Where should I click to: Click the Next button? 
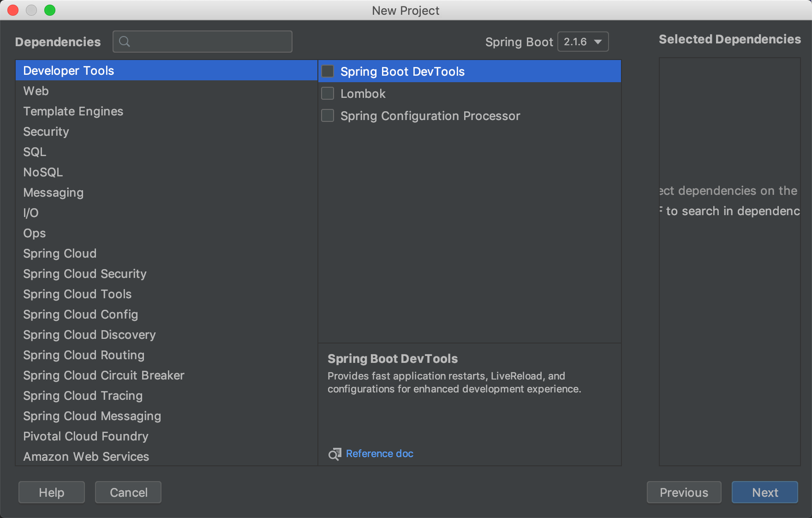(x=764, y=492)
